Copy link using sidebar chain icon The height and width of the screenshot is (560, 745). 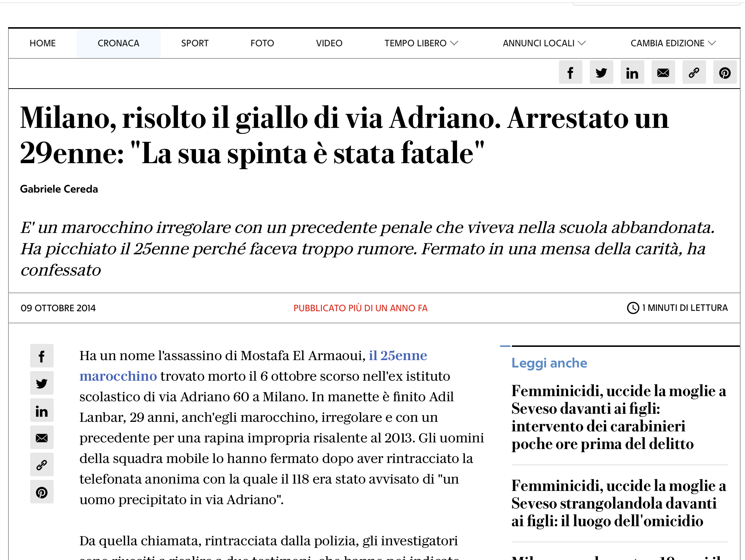pos(42,464)
